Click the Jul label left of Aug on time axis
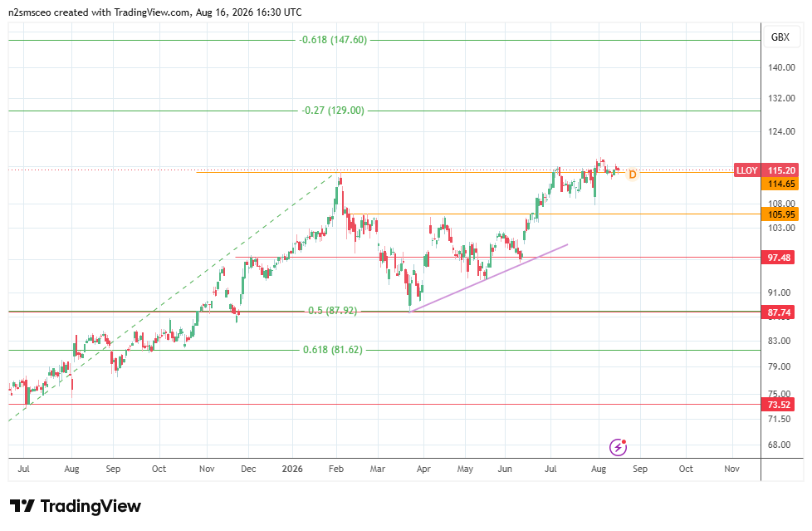 pyautogui.click(x=23, y=469)
